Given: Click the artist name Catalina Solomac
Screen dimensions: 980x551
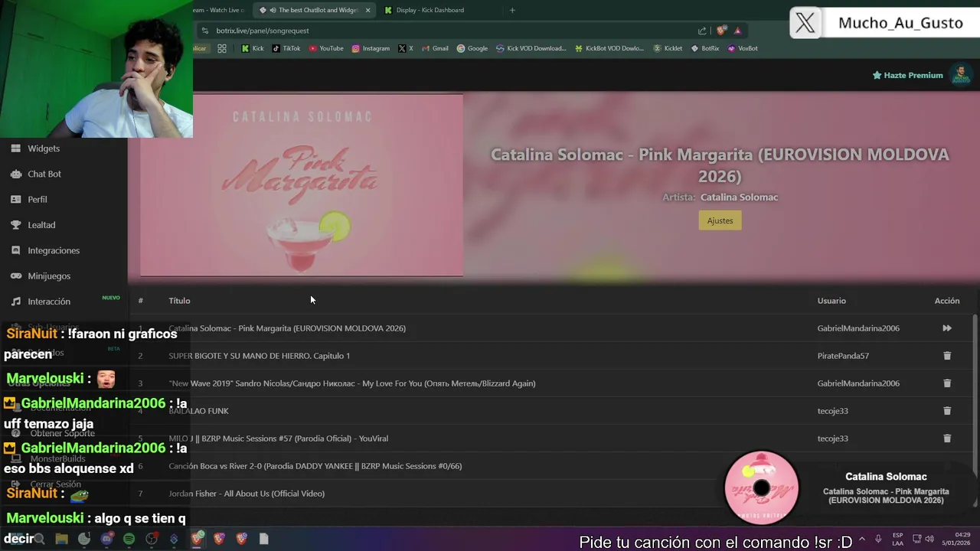Looking at the screenshot, I should [x=739, y=197].
